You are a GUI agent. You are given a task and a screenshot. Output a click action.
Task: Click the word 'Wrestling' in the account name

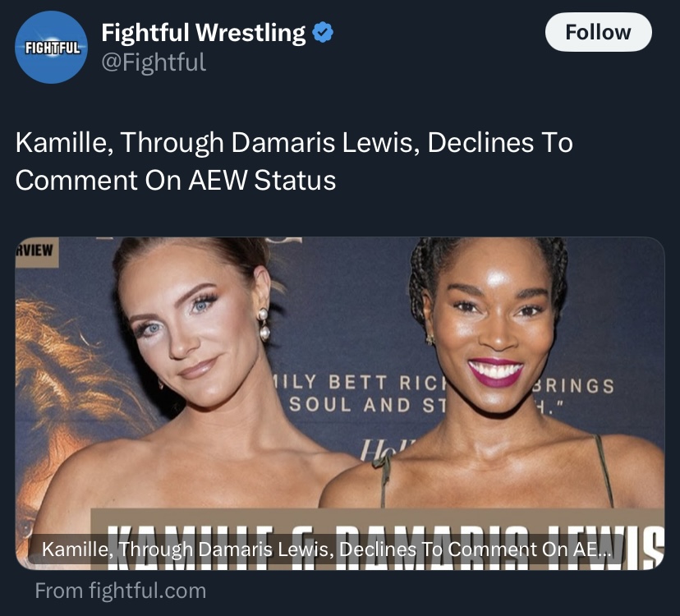pos(250,33)
